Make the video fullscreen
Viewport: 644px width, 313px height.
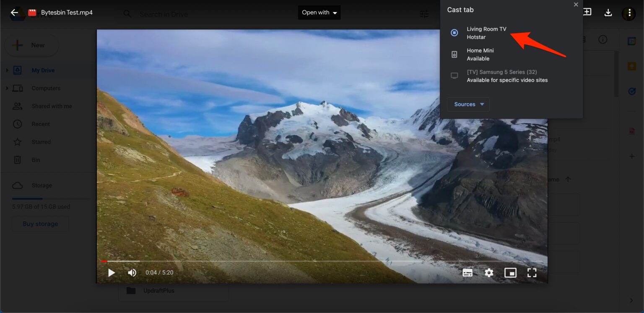point(532,272)
